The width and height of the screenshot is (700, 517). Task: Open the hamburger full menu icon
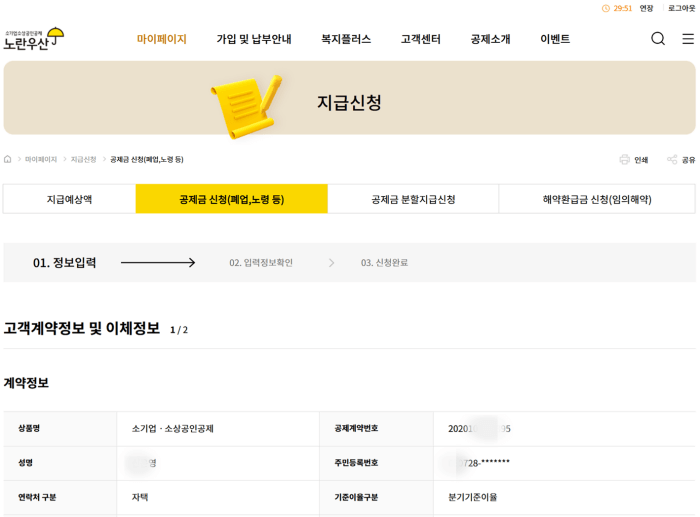click(x=688, y=39)
